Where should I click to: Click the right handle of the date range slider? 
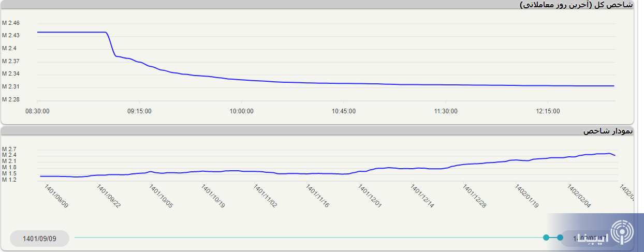pos(560,238)
